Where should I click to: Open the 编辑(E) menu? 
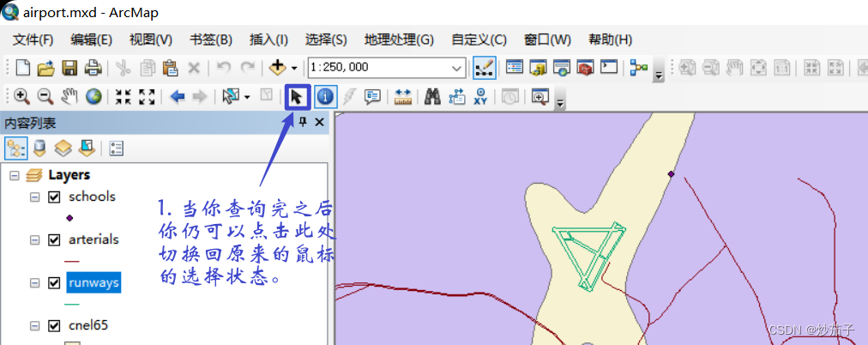pyautogui.click(x=91, y=39)
